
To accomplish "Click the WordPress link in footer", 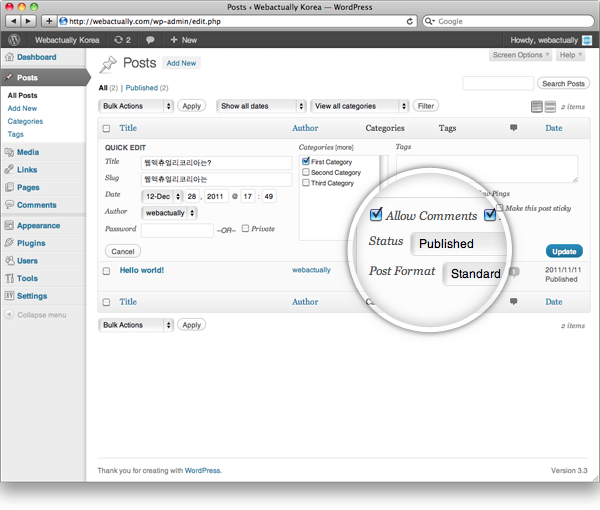I will pyautogui.click(x=202, y=471).
